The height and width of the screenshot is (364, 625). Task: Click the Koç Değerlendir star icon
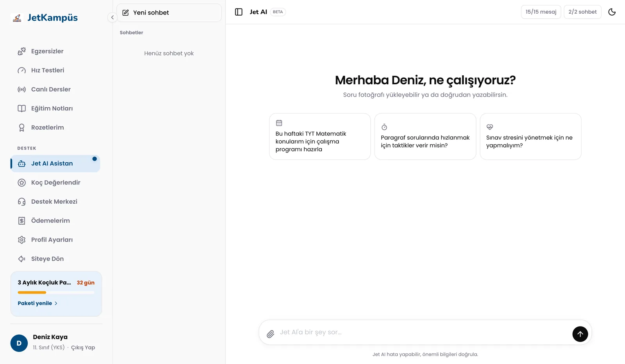[x=22, y=183]
